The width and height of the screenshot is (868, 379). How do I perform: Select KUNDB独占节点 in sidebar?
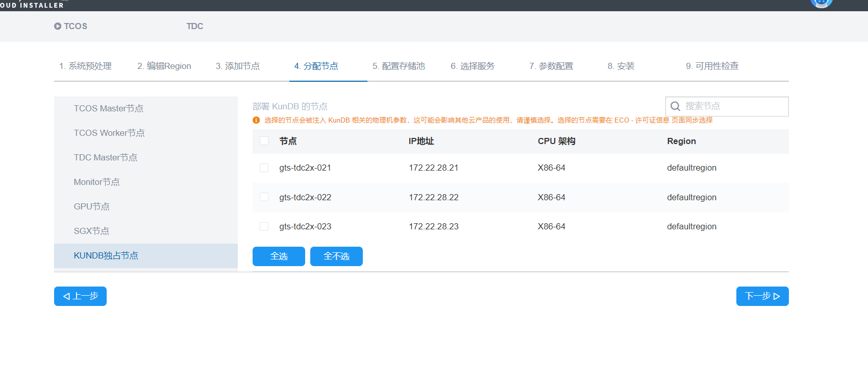146,256
